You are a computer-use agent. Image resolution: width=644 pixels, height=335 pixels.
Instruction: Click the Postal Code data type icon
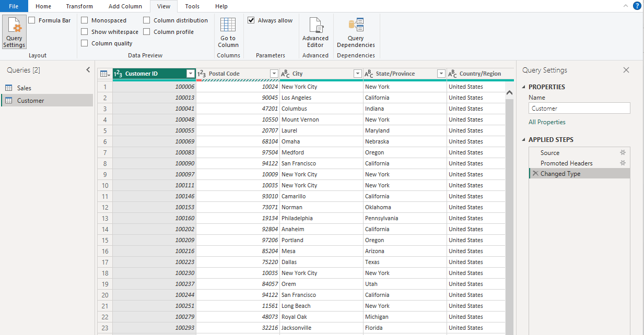pyautogui.click(x=202, y=74)
